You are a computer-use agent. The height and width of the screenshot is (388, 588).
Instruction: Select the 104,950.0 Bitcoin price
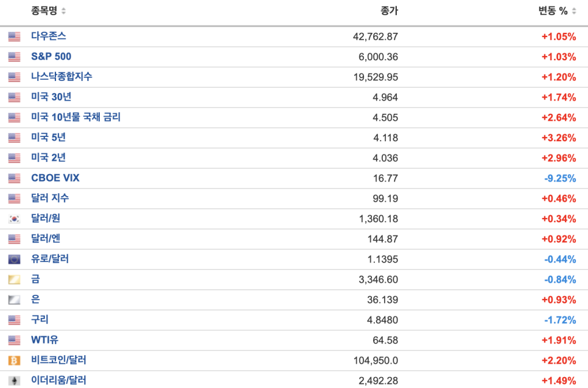(x=376, y=361)
